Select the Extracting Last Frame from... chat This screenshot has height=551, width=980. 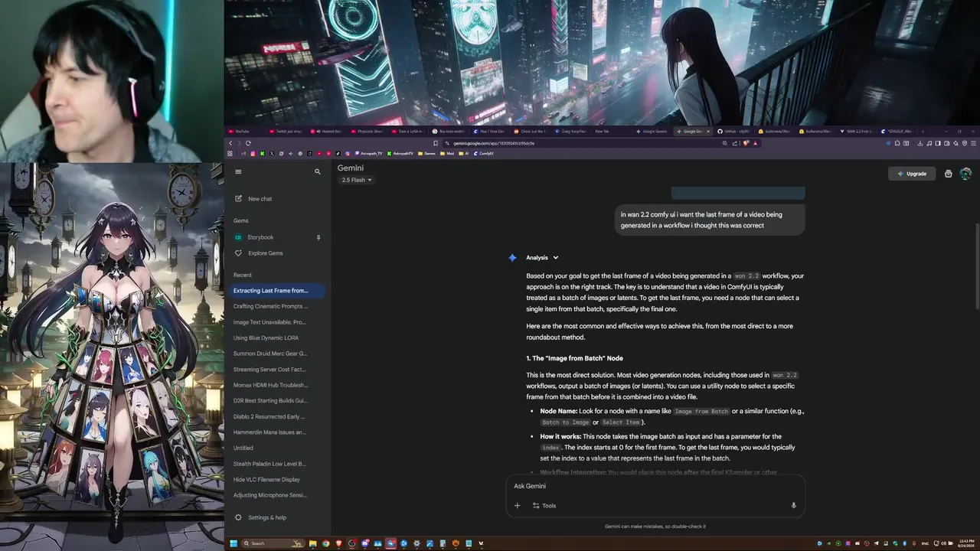click(279, 291)
